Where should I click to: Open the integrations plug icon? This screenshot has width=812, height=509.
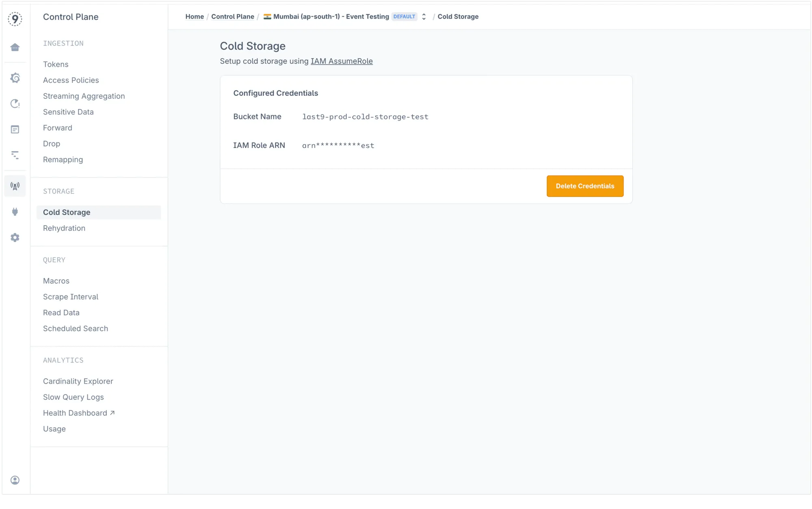[x=15, y=212]
